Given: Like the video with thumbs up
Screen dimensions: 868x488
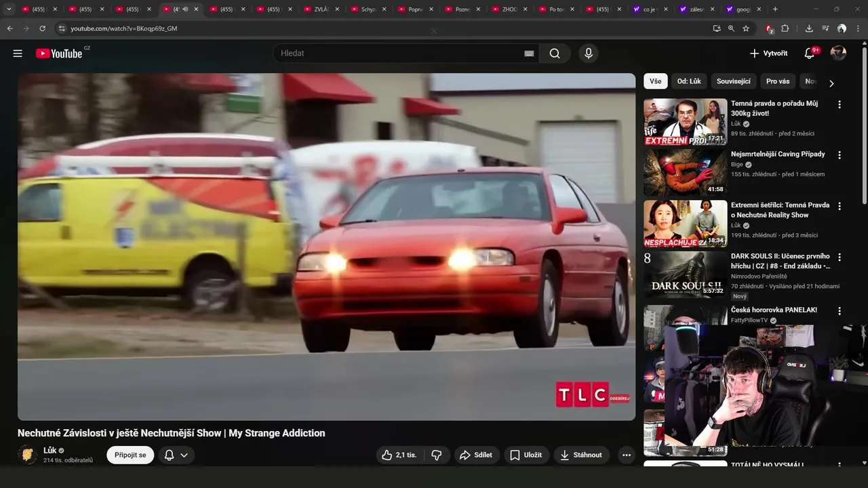Looking at the screenshot, I should pos(399,455).
